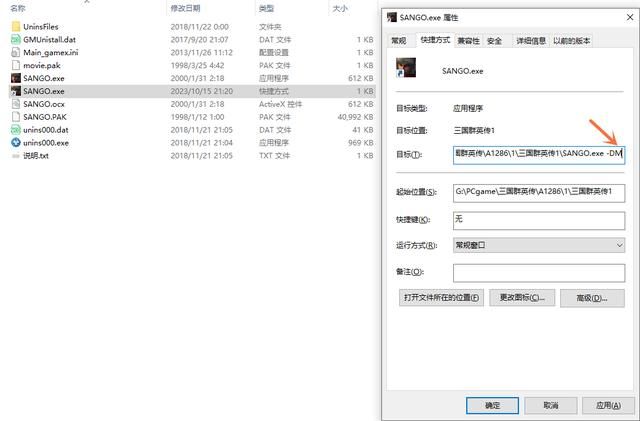Image resolution: width=640 pixels, height=421 pixels.
Task: Switch to the 常规 tab
Action: (x=399, y=41)
